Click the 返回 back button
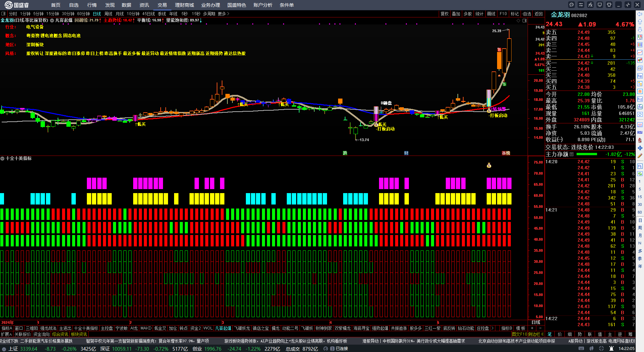This screenshot has width=644, height=352. click(539, 14)
